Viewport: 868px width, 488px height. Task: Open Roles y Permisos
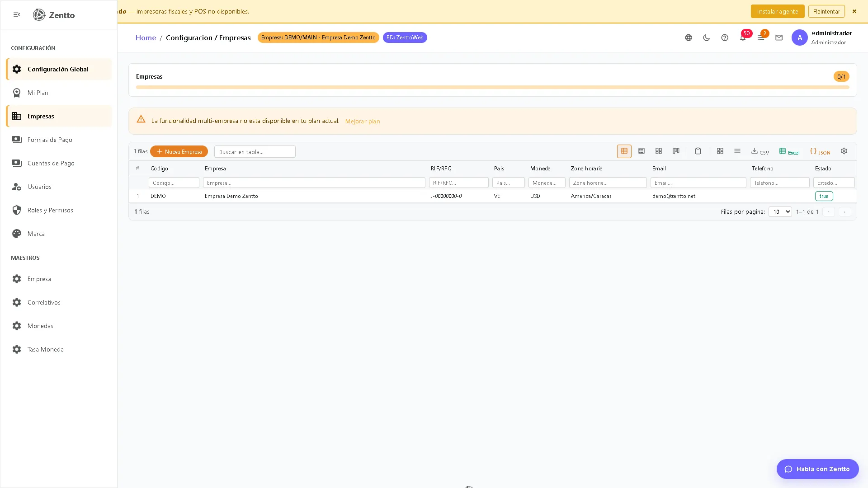pyautogui.click(x=59, y=210)
